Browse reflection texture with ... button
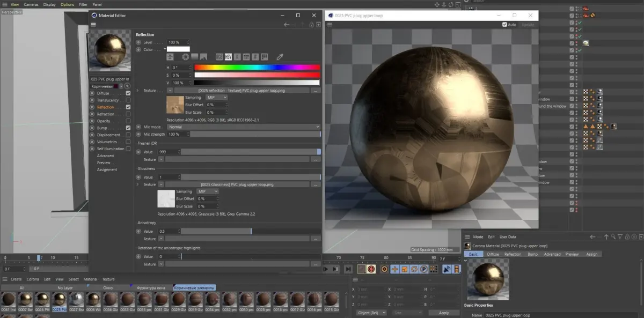Image resolution: width=644 pixels, height=318 pixels. tap(316, 91)
